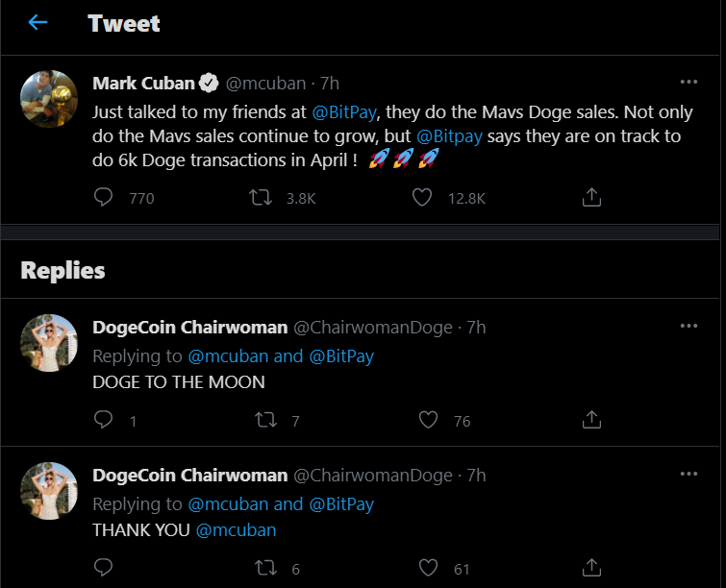Like Mark Cuban's tweet
Screen dimensions: 726x588
pos(421,197)
